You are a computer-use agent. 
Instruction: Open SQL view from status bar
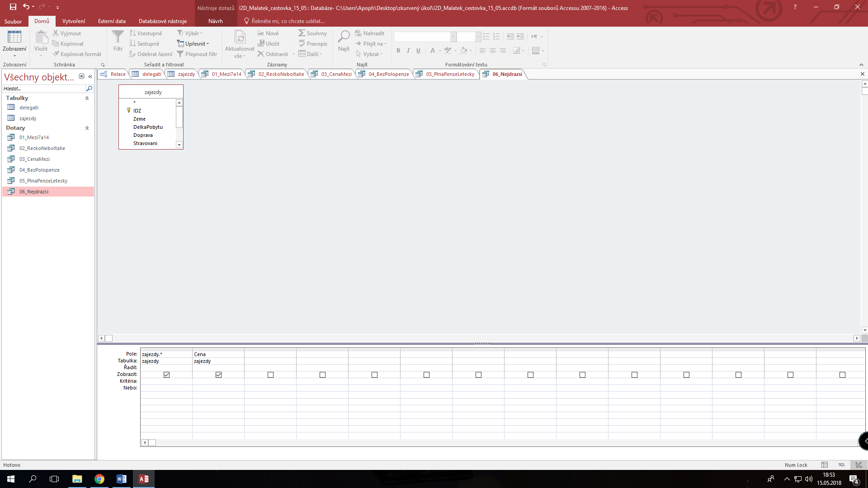point(841,465)
